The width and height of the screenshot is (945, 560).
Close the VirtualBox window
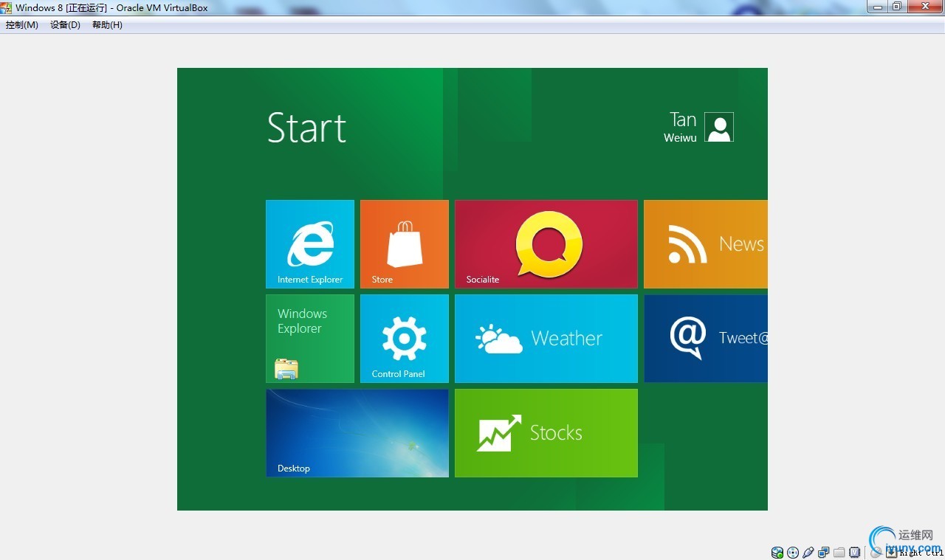point(924,7)
